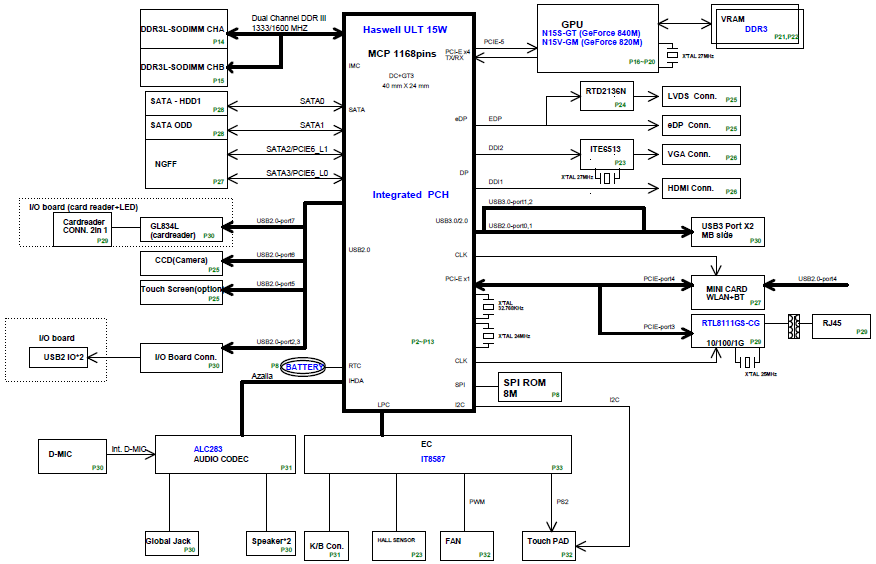Click the Haswell ULT 15W title
This screenshot has width=876, height=564.
pos(405,30)
